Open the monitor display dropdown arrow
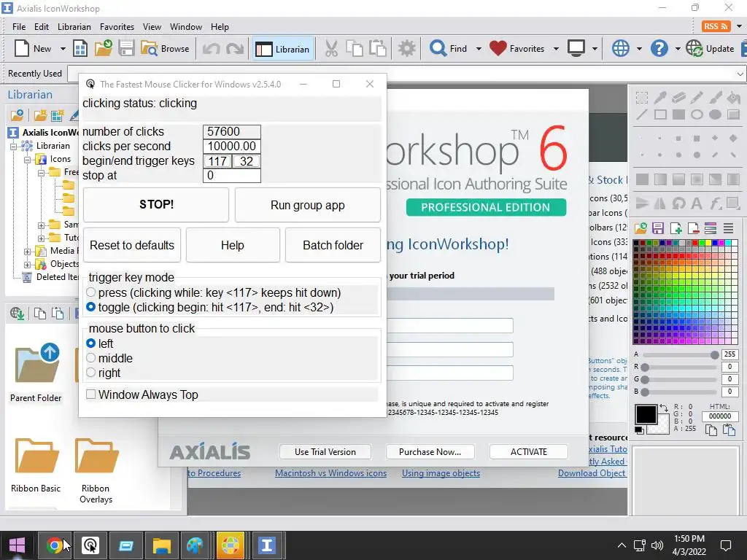Screen dimensions: 747x560 click(x=594, y=49)
